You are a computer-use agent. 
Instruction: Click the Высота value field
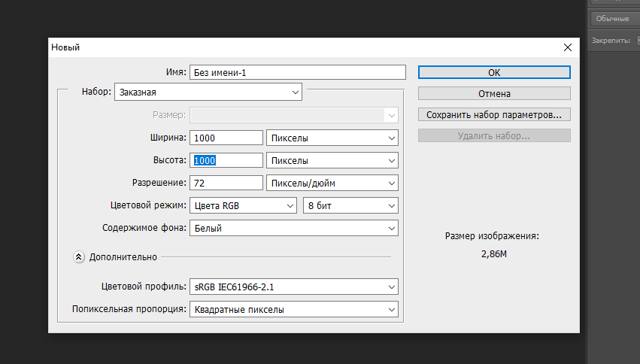coord(226,160)
